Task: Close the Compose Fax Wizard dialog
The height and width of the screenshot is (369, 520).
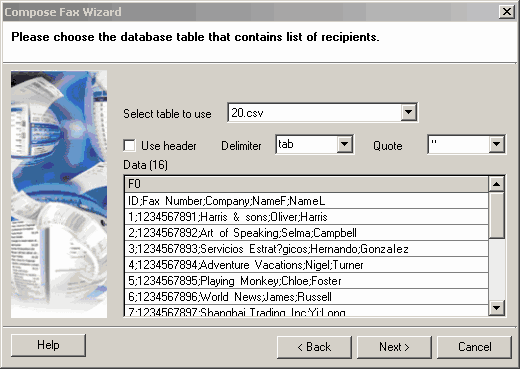Action: point(506,12)
